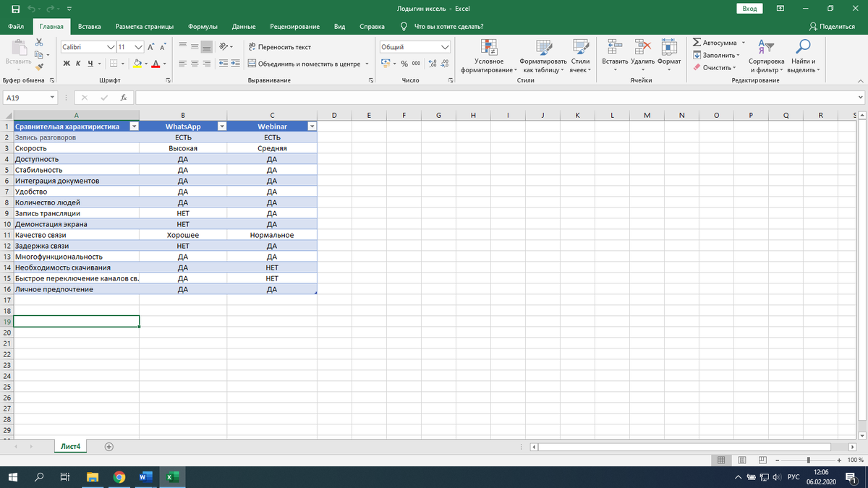This screenshot has width=868, height=488.
Task: Toggle Переносить текст wrap text
Action: click(x=279, y=46)
